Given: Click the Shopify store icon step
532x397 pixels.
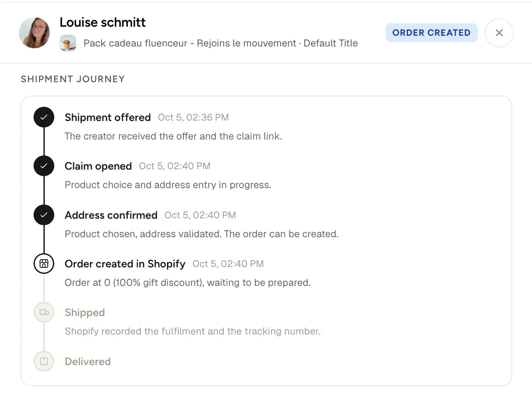Looking at the screenshot, I should pos(44,264).
